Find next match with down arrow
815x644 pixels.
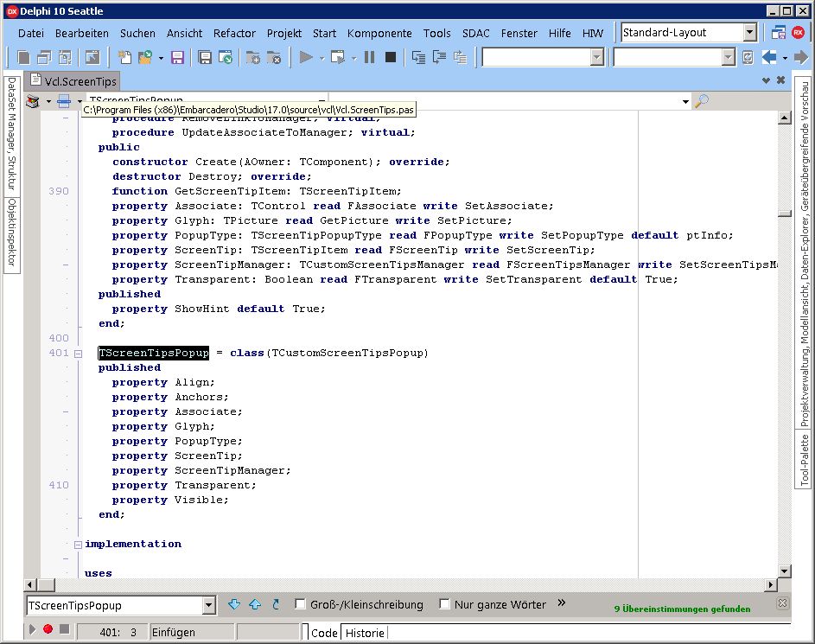click(x=234, y=604)
